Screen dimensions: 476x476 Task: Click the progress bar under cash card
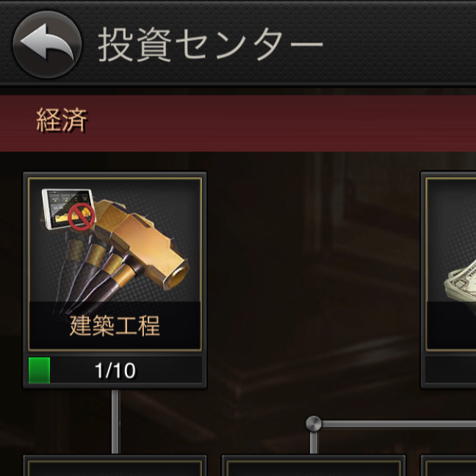(x=450, y=370)
